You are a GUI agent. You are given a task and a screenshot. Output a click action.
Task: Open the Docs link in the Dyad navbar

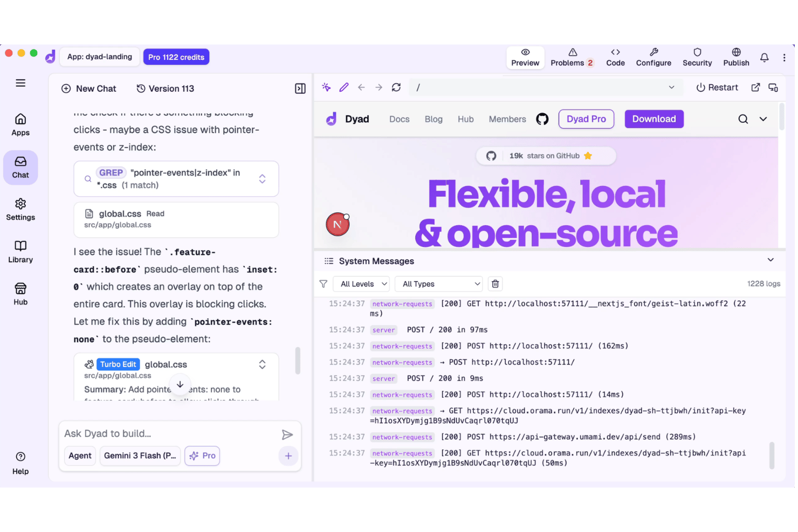[x=400, y=119]
